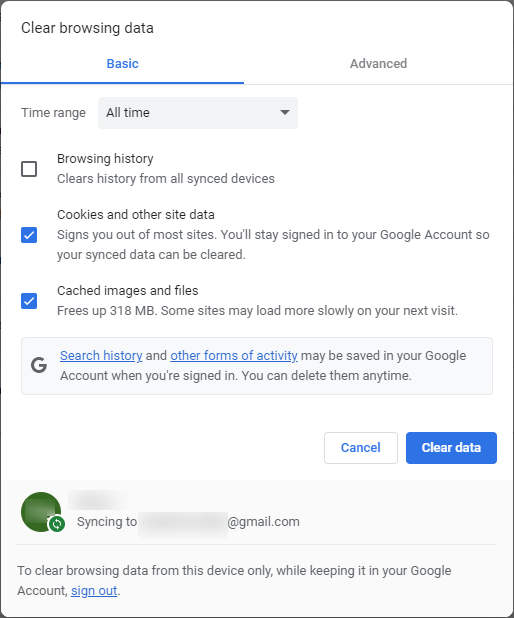
Task: Click the Cancel button
Action: (x=361, y=448)
